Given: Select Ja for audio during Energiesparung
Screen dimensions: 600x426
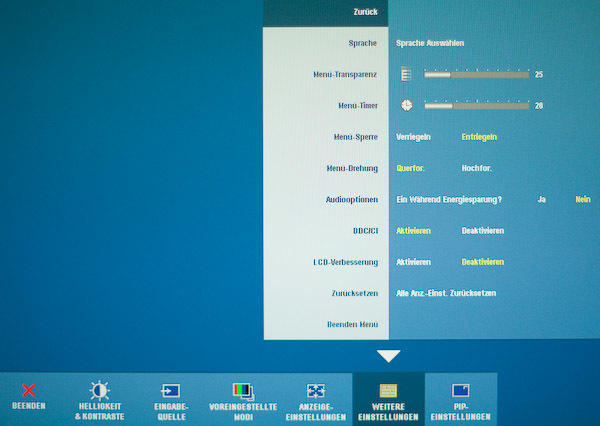Looking at the screenshot, I should (x=541, y=199).
